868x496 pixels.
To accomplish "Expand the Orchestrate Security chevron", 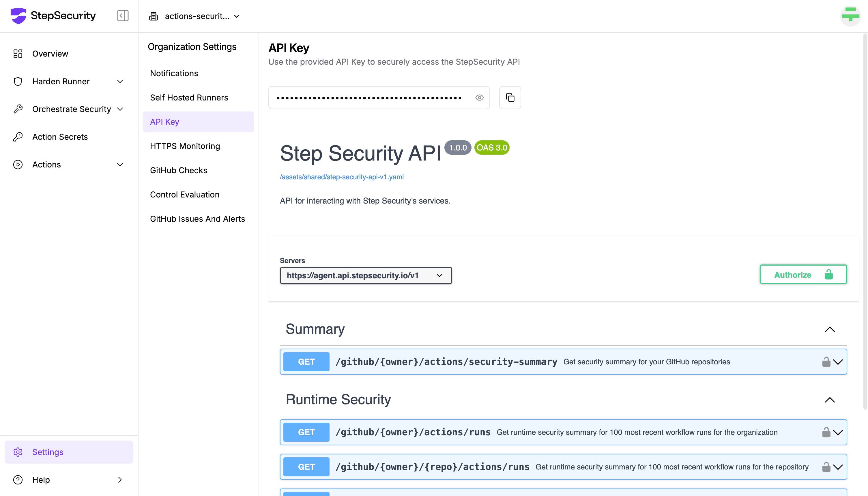I will tap(120, 109).
